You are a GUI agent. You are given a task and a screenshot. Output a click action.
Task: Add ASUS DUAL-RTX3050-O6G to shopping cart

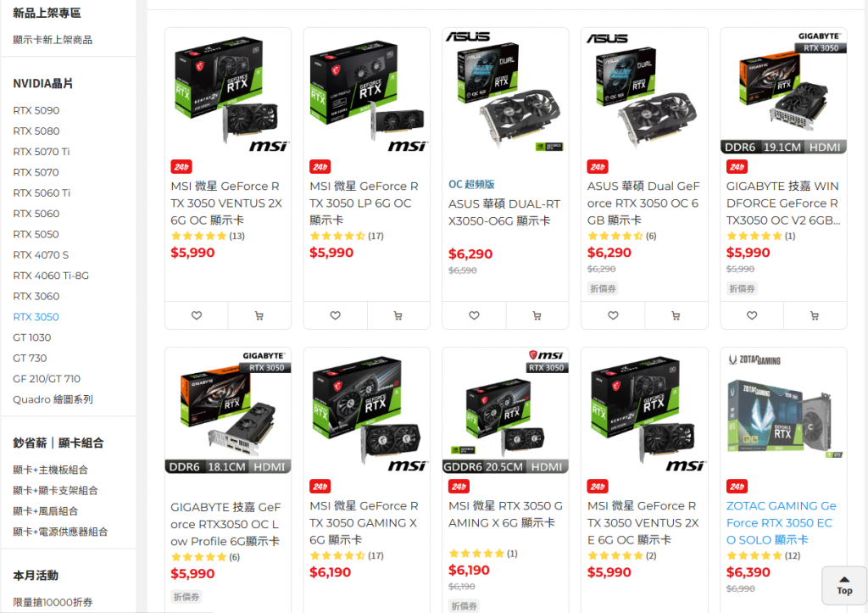click(537, 315)
